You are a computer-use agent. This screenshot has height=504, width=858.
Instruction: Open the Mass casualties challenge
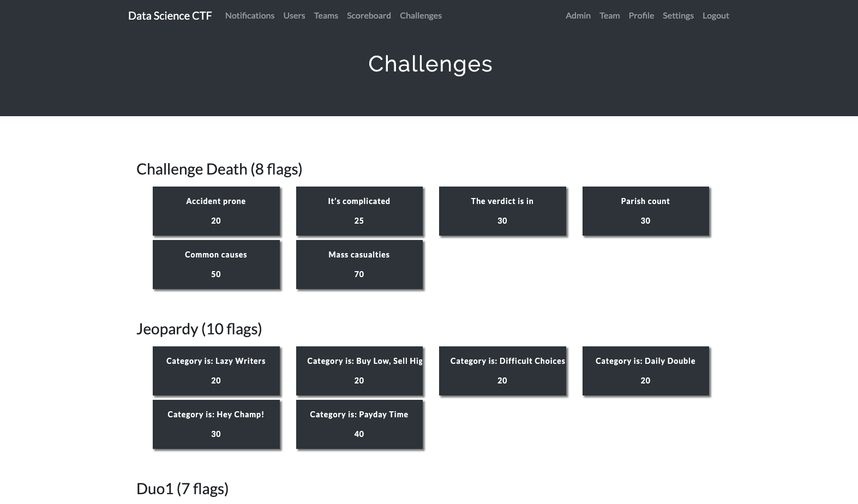coord(359,265)
